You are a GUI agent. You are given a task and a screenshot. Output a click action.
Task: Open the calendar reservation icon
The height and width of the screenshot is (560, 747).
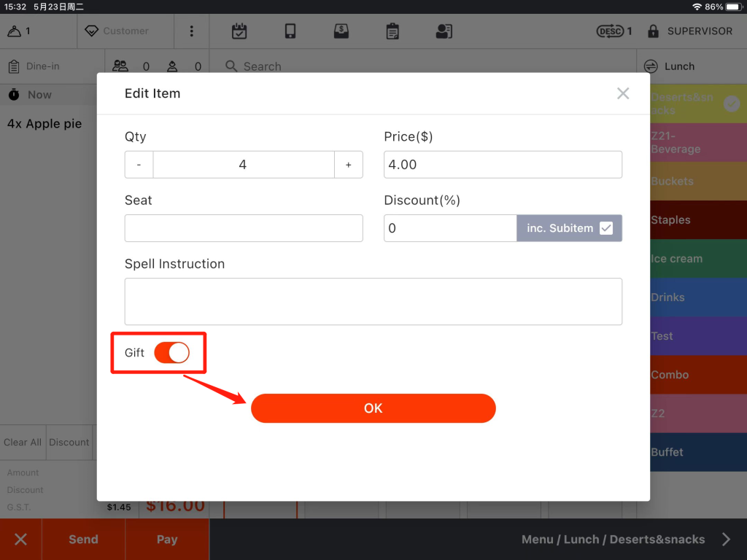(x=239, y=31)
